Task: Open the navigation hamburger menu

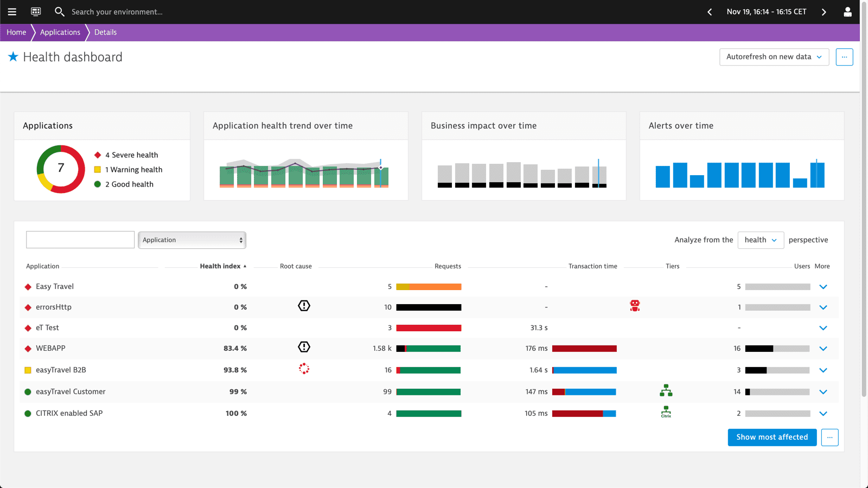Action: pyautogui.click(x=12, y=11)
